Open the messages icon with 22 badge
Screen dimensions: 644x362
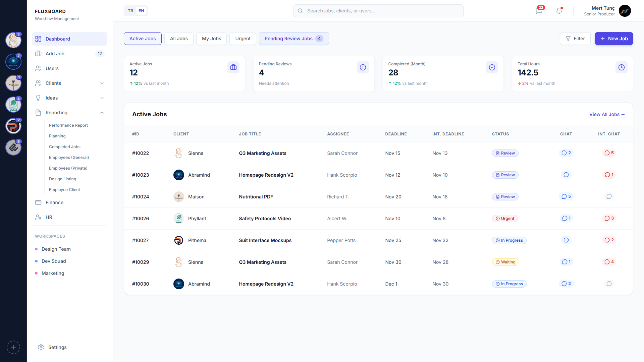(539, 11)
